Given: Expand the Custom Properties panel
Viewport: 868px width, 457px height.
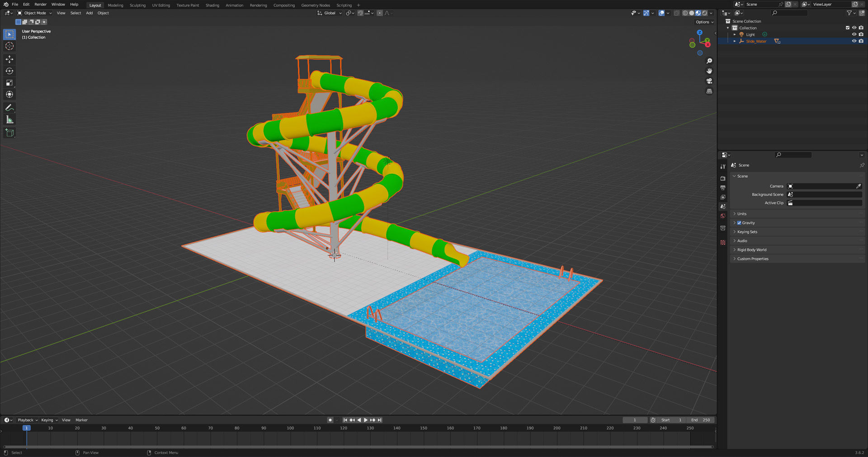Looking at the screenshot, I should [x=753, y=259].
